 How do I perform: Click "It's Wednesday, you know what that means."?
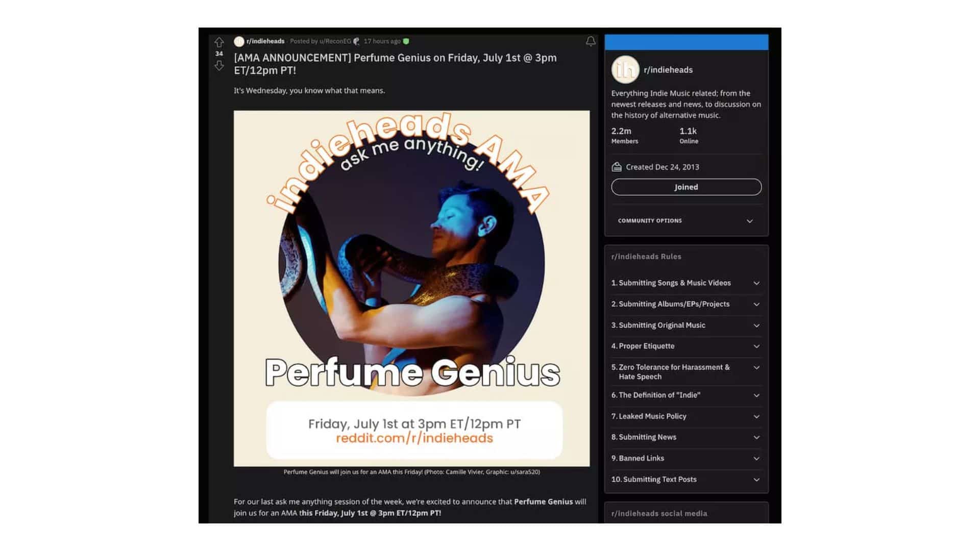pos(309,91)
